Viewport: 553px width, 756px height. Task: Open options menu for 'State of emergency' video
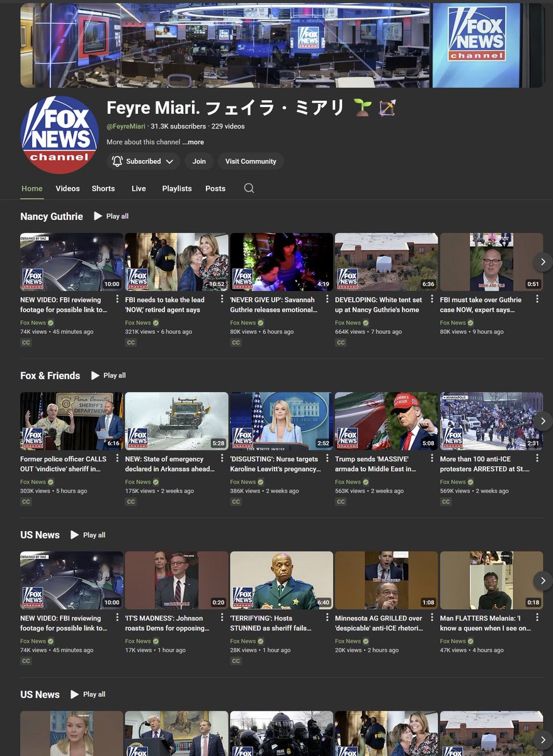222,459
